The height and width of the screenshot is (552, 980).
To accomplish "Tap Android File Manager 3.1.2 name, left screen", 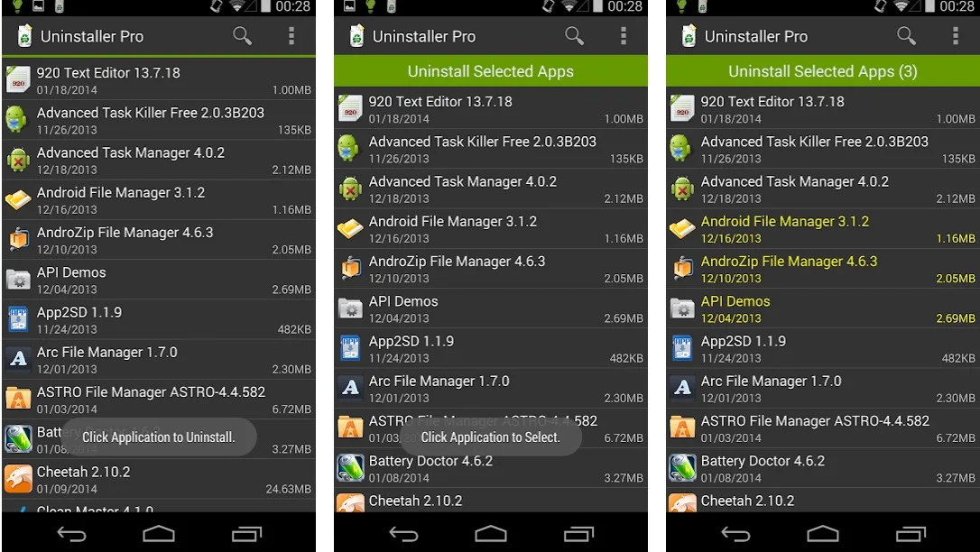I will 121,193.
